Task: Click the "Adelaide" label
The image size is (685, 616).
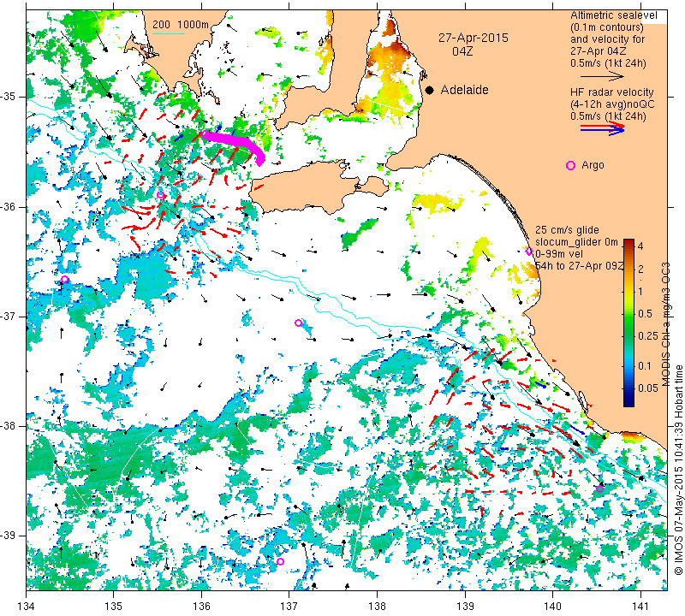Action: [464, 90]
